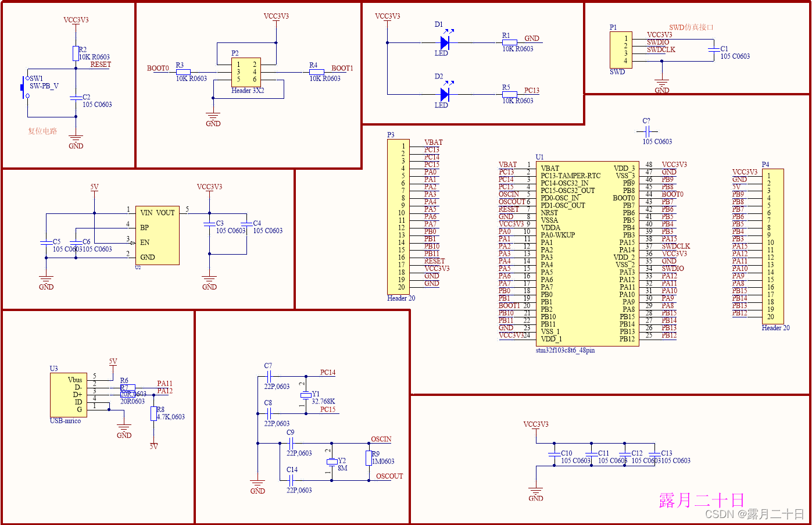Image resolution: width=812 pixels, height=525 pixels.
Task: Click the GND symbol below the decoupling capacitors
Action: click(536, 494)
